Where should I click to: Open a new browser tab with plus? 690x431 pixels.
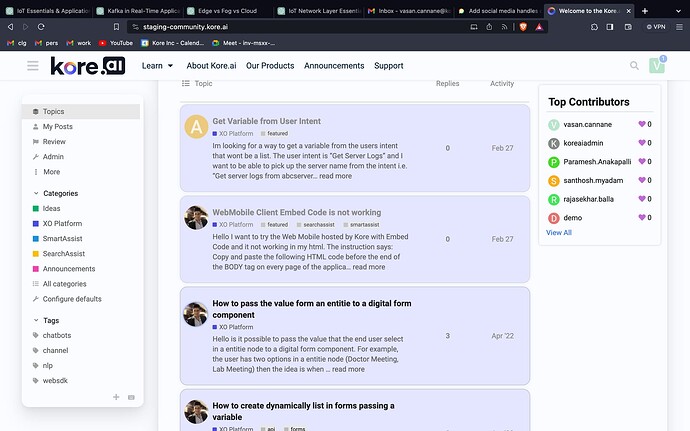point(645,11)
